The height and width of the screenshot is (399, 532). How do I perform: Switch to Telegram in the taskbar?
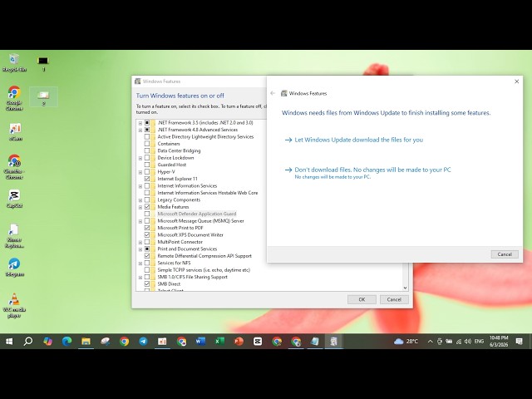coord(143,342)
